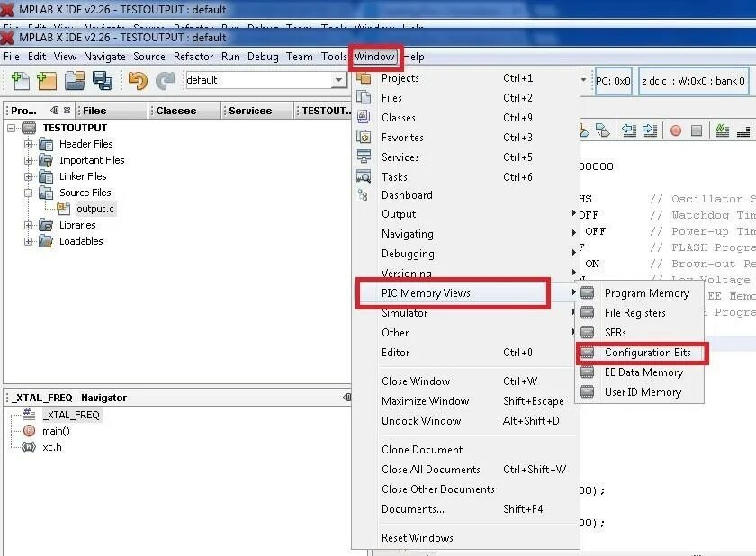Click the Tasks menu entry icon
The width and height of the screenshot is (756, 556).
pyautogui.click(x=364, y=176)
